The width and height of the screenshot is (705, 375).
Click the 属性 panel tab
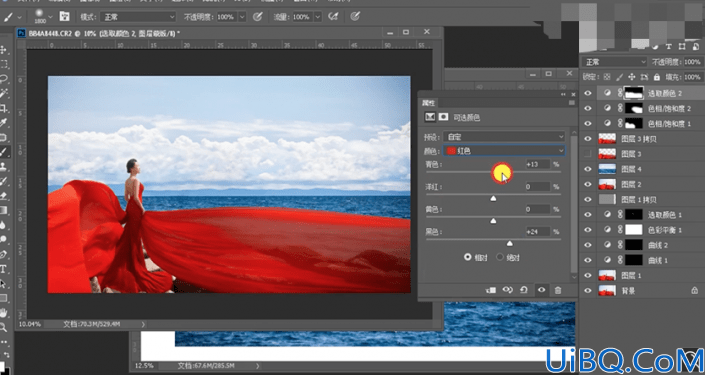[428, 103]
